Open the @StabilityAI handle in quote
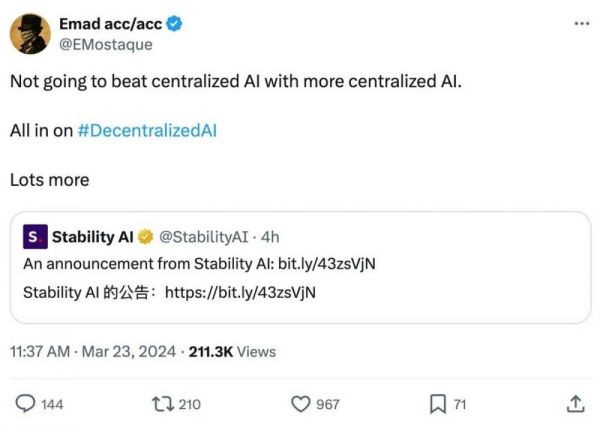Screen dimensions: 600x427 click(x=205, y=237)
